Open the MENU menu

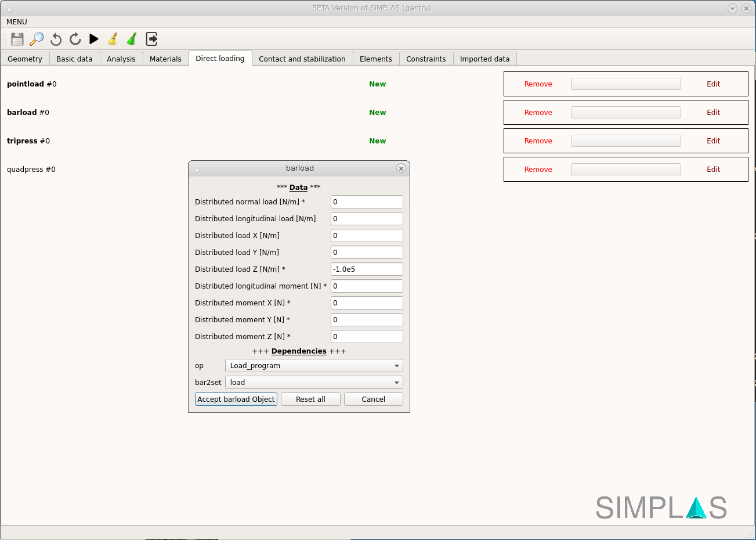[x=17, y=22]
